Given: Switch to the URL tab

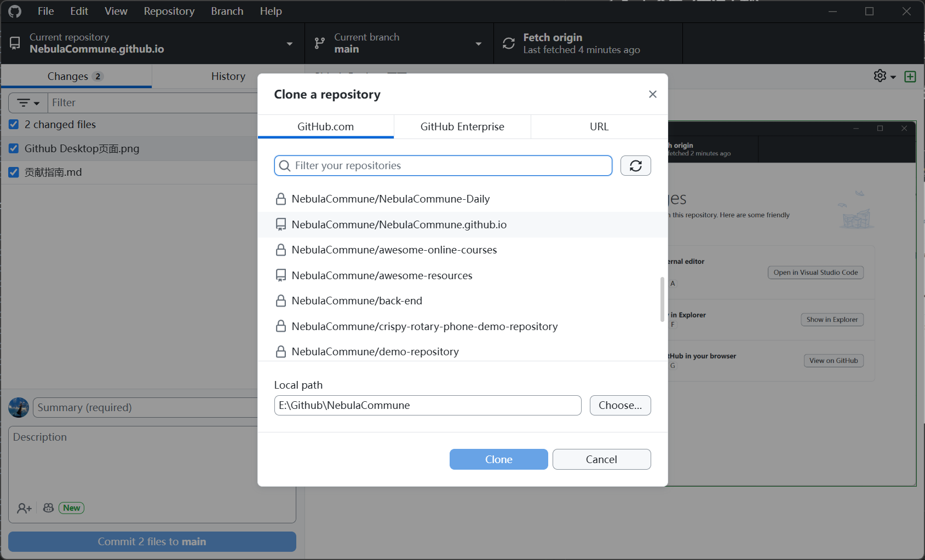Looking at the screenshot, I should [599, 126].
